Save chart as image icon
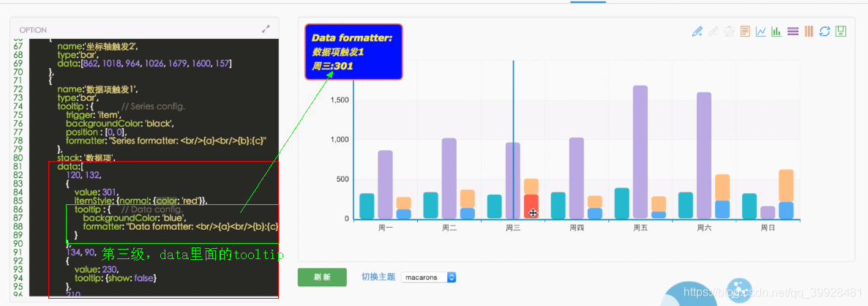The width and height of the screenshot is (868, 306). pyautogui.click(x=841, y=31)
